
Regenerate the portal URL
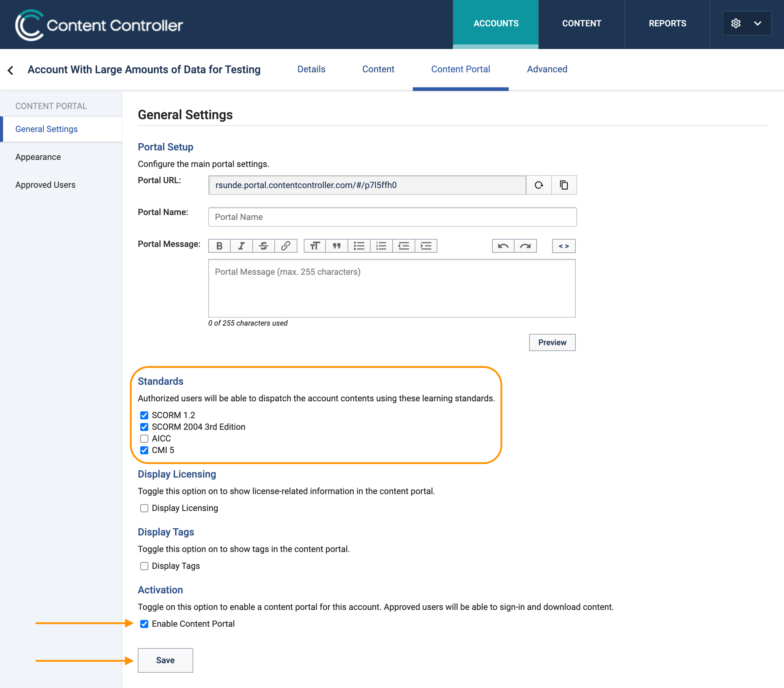539,185
